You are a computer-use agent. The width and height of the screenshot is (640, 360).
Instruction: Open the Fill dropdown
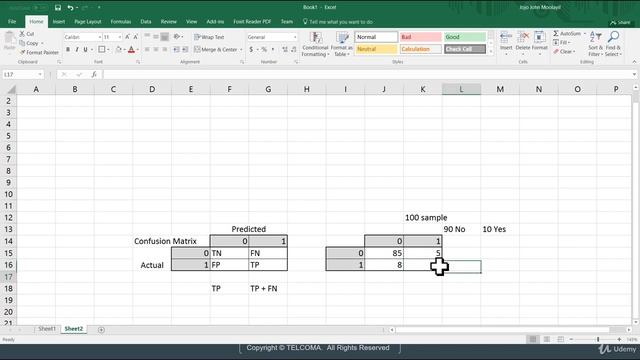(562, 42)
